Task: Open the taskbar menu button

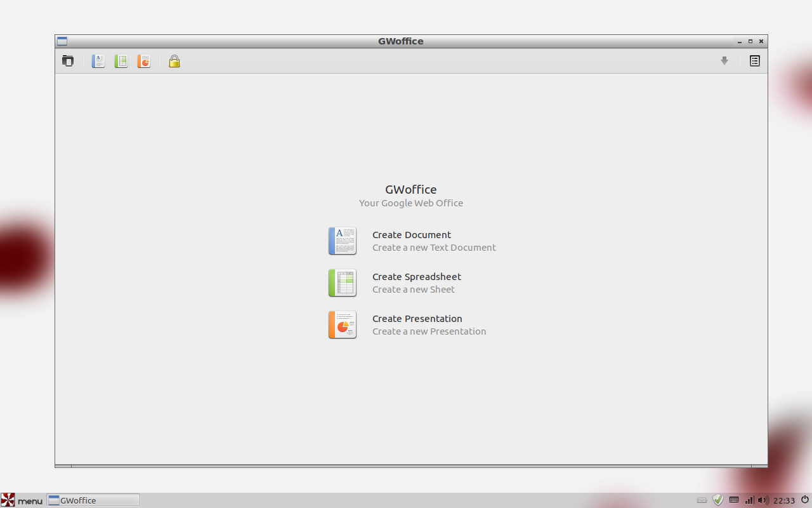Action: 22,500
